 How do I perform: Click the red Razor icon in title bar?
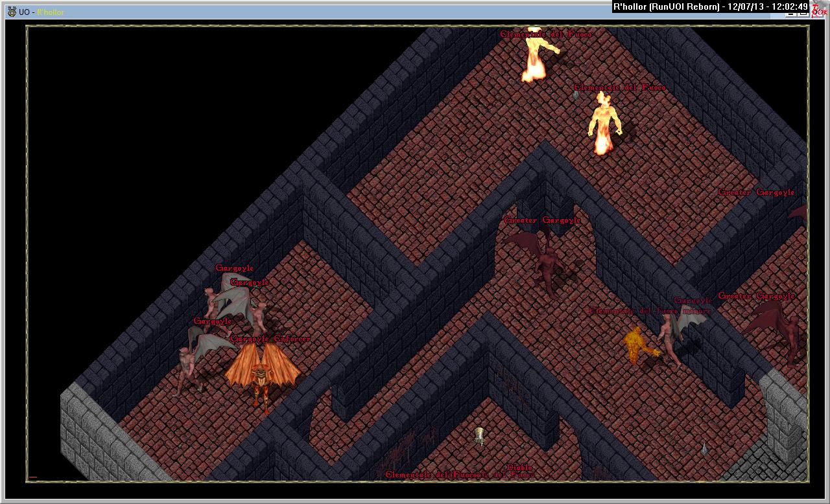(819, 10)
